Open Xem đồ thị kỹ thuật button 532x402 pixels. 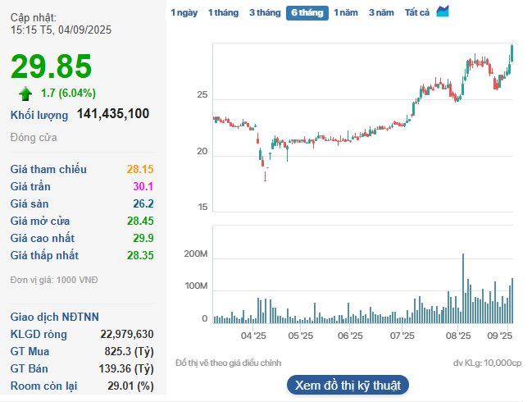tap(348, 385)
